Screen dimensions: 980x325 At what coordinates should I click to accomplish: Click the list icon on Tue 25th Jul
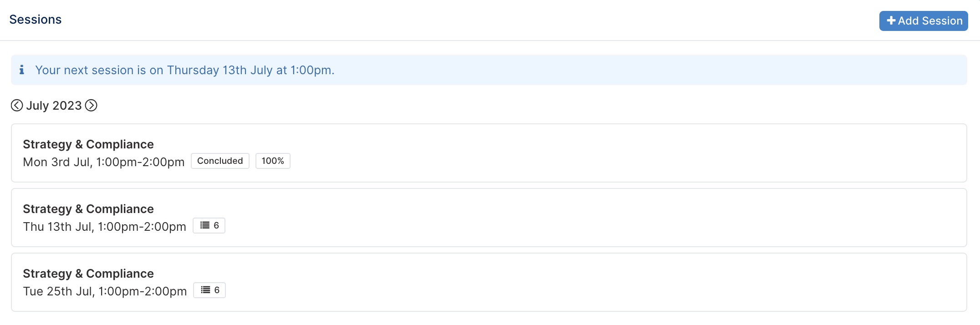206,290
